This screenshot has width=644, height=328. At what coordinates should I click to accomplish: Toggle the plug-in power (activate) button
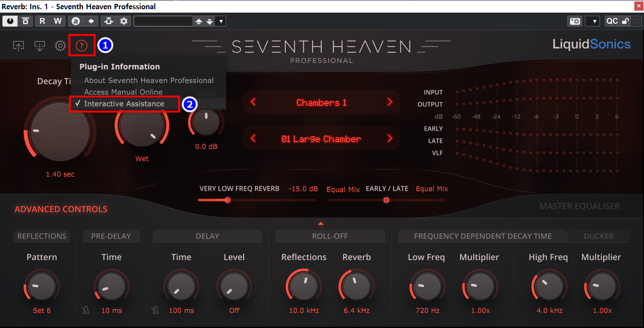(10, 21)
